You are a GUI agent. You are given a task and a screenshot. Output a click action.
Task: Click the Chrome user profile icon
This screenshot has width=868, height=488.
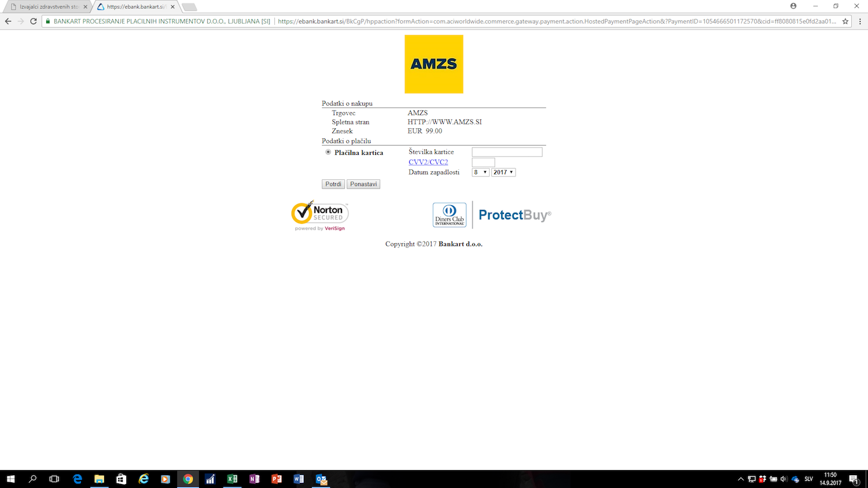coord(793,6)
